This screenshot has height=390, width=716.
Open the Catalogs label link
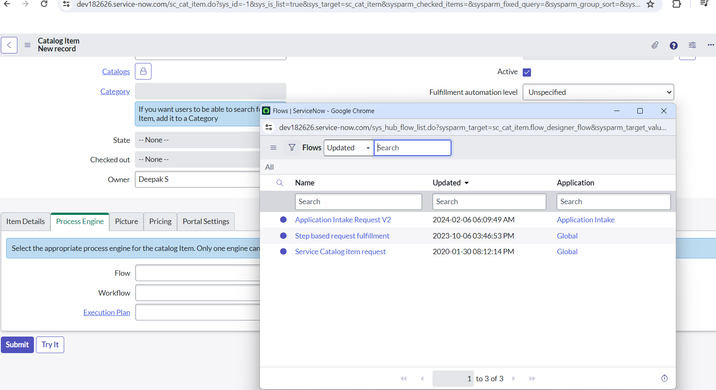tap(116, 72)
